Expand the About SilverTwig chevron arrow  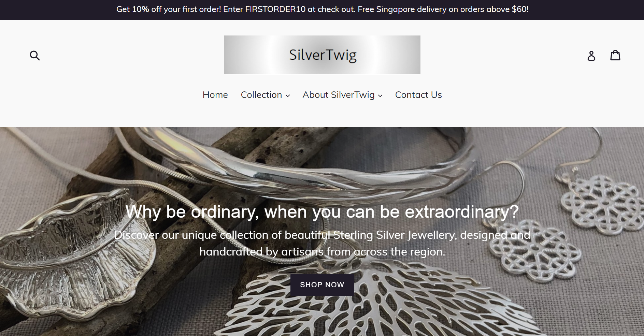tap(380, 96)
